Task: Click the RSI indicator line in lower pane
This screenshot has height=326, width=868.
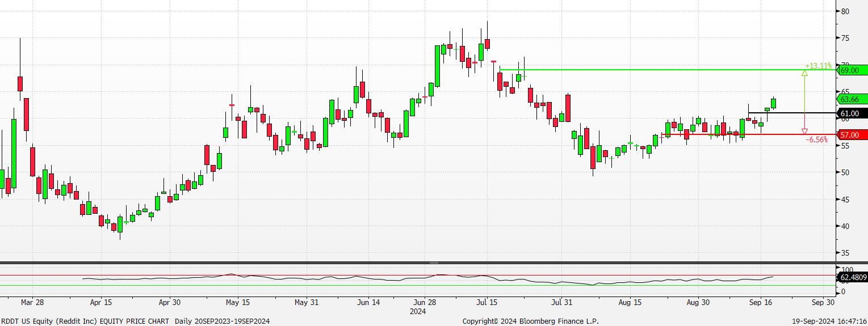Action: click(x=341, y=278)
